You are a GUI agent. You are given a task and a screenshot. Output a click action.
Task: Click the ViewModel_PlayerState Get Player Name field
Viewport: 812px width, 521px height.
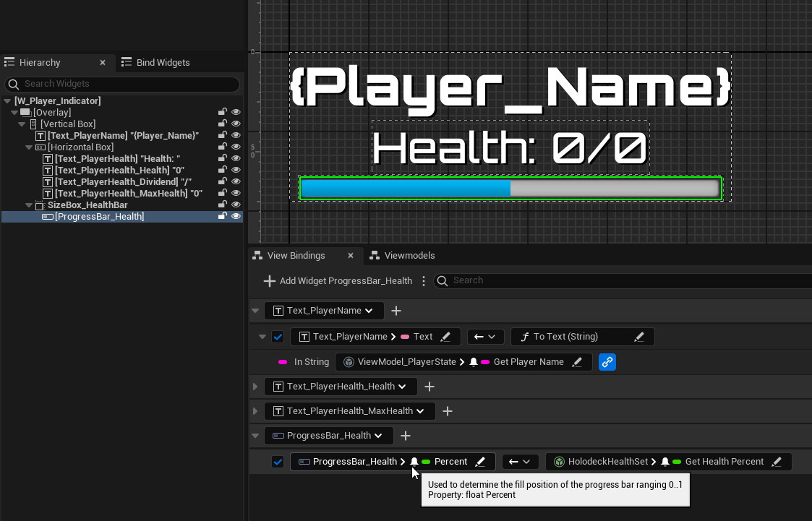[x=463, y=362]
